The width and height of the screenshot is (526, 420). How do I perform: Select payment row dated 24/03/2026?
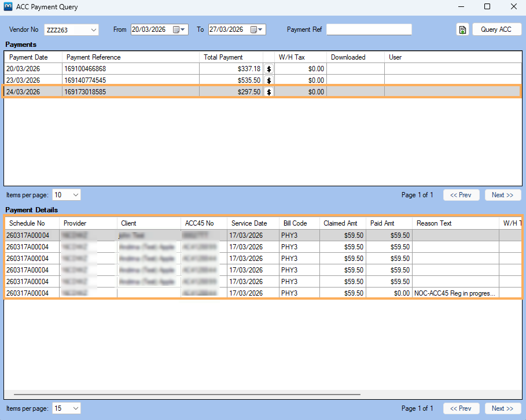[263, 91]
